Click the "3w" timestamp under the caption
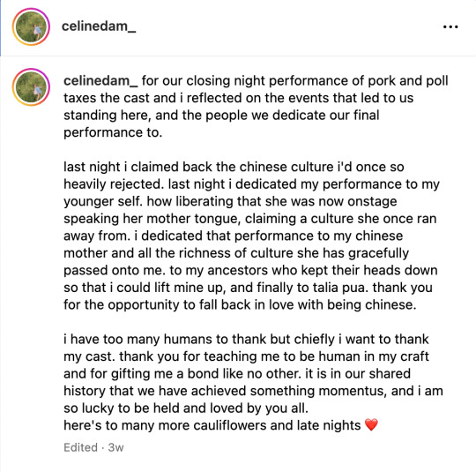The height and width of the screenshot is (472, 476). point(116,447)
